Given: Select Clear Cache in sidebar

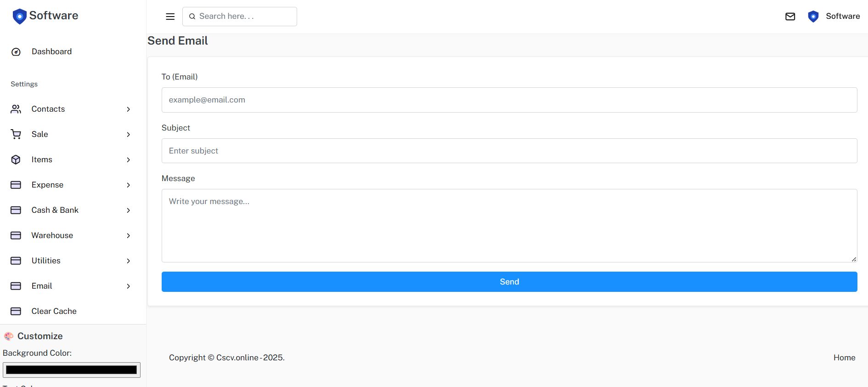Looking at the screenshot, I should [x=54, y=311].
